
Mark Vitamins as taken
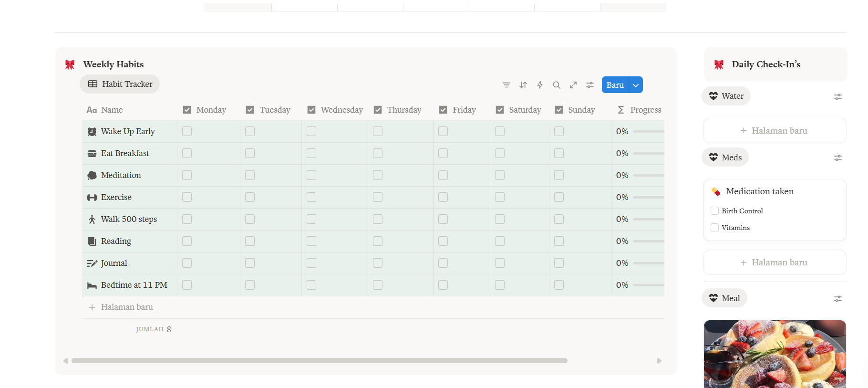714,228
